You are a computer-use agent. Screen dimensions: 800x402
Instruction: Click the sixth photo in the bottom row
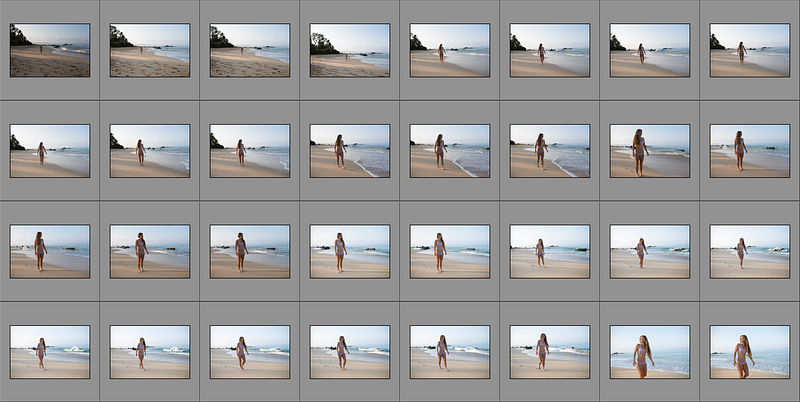[x=550, y=352]
